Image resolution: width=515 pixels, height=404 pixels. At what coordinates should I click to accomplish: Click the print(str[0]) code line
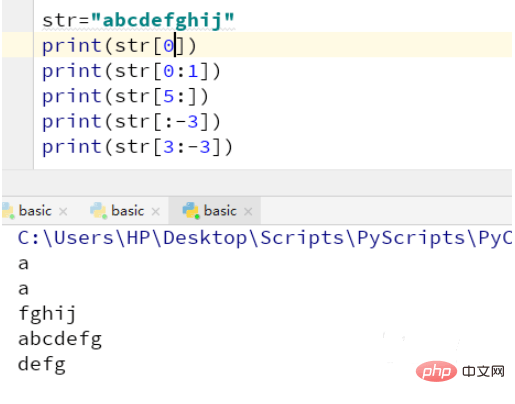point(119,46)
